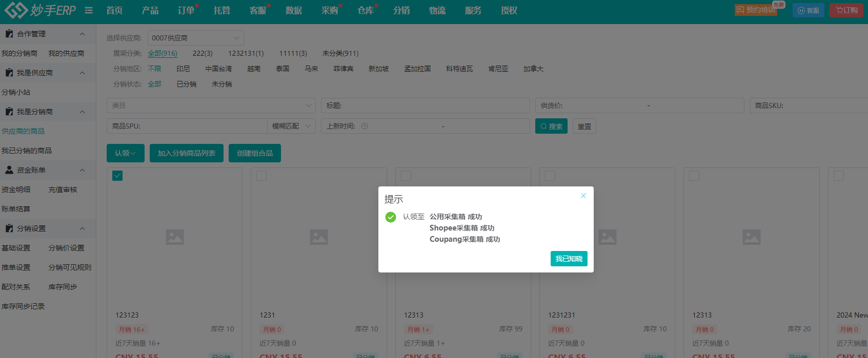Click 资金账单 person icon in sidebar
The width and height of the screenshot is (868, 358).
pyautogui.click(x=9, y=170)
